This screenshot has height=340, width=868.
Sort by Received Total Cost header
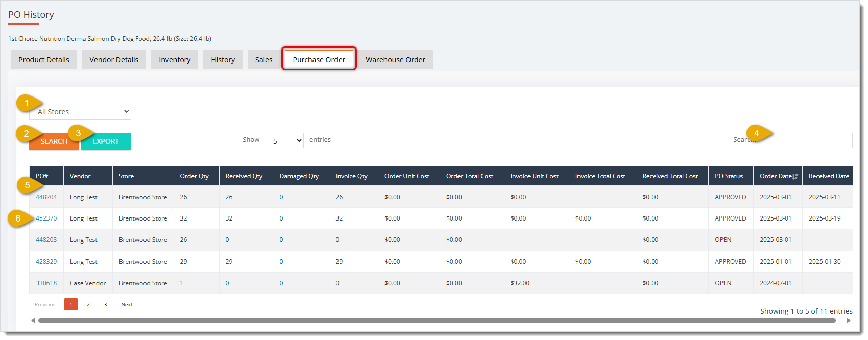pyautogui.click(x=672, y=176)
